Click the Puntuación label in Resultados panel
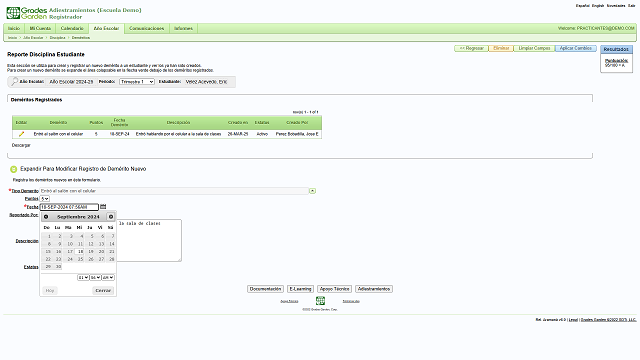640x360 pixels. pos(616,61)
